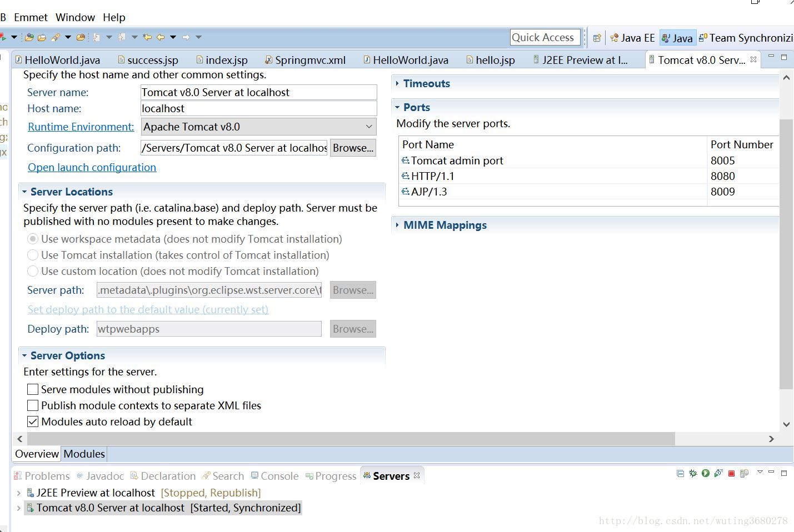Expand the MIME Mappings section
This screenshot has height=532, width=794.
coord(397,225)
